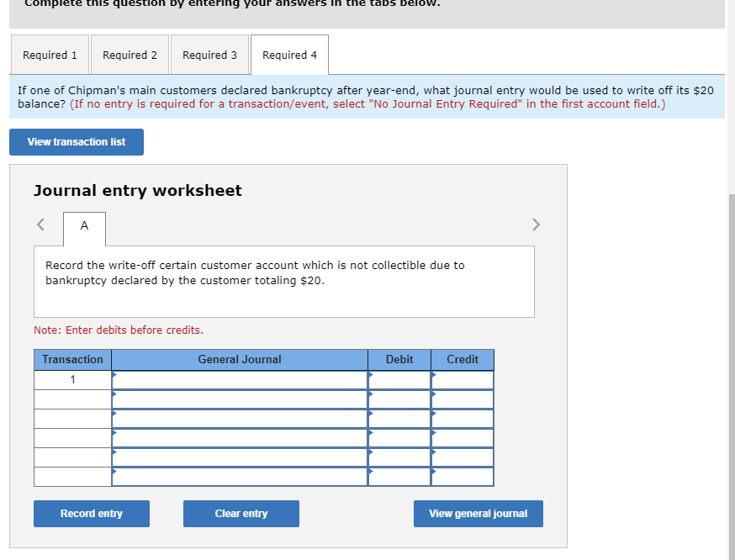
Task: Click second row Debit cell
Action: [399, 399]
